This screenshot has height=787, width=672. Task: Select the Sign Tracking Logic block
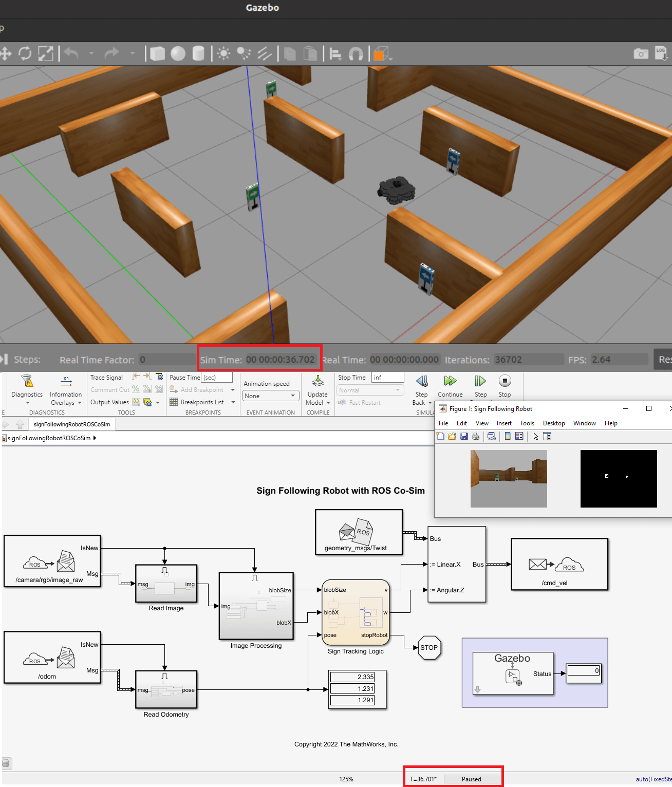356,612
